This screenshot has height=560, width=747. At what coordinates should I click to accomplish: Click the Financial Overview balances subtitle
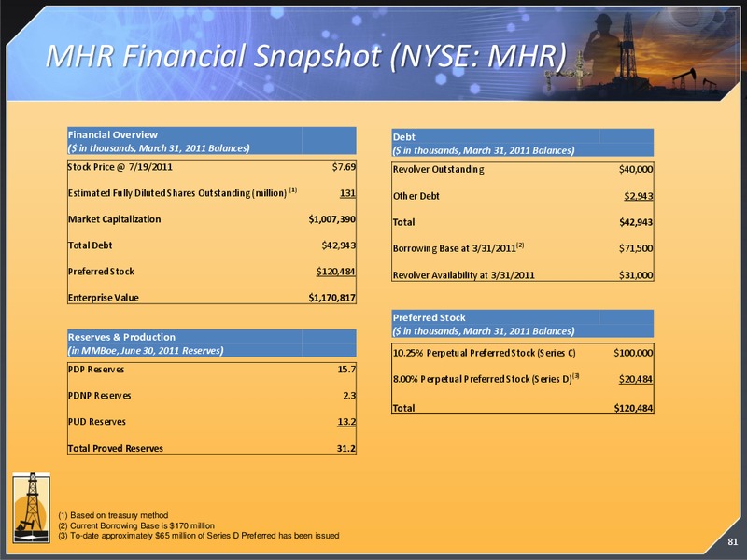click(x=159, y=148)
